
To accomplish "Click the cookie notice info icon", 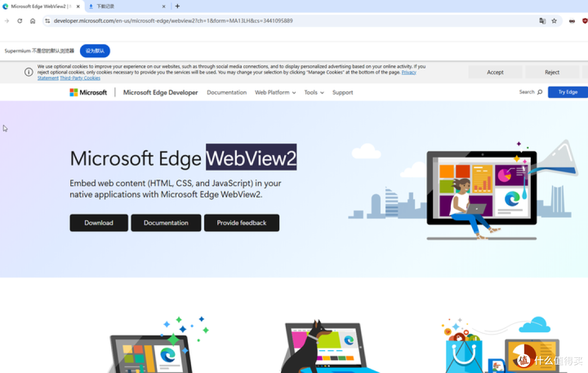I will 28,72.
